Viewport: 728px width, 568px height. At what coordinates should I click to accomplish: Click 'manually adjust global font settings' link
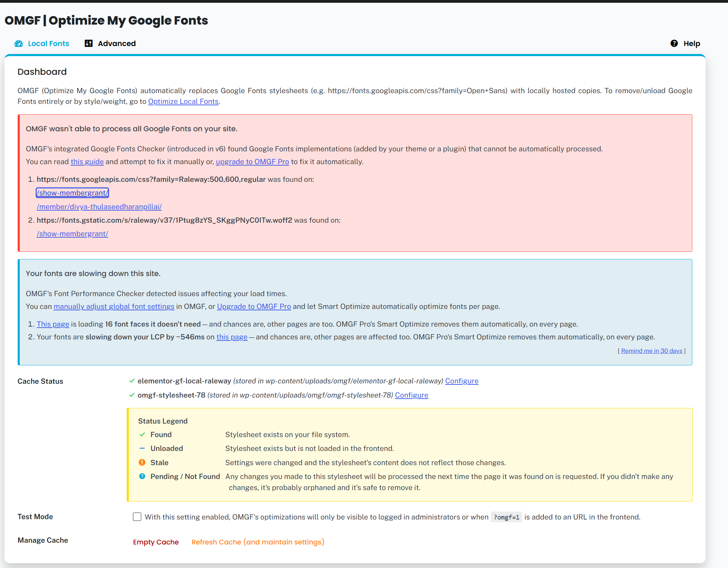pyautogui.click(x=114, y=307)
